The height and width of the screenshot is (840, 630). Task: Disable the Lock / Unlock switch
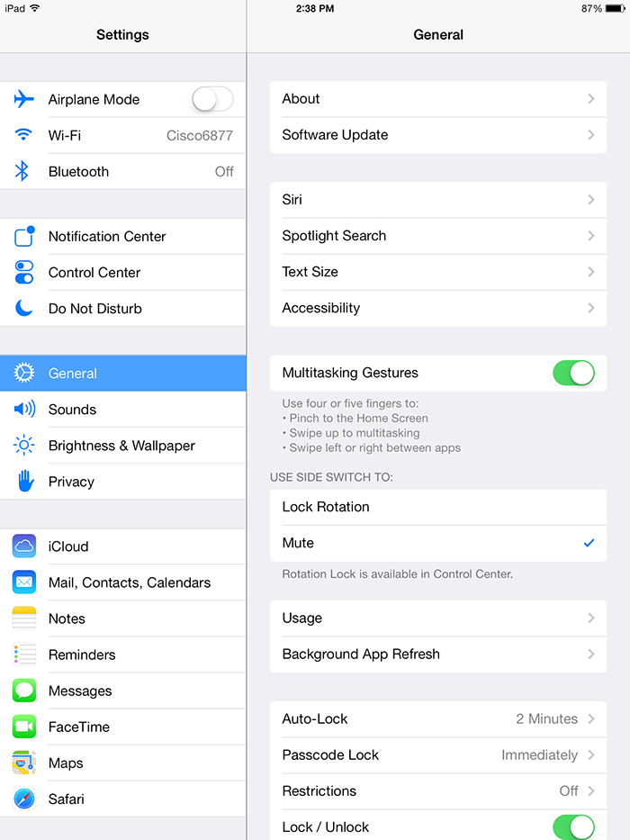pos(574,826)
